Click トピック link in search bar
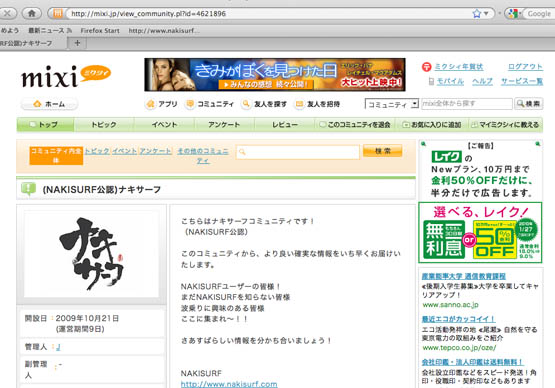The height and width of the screenshot is (388, 555). (97, 151)
